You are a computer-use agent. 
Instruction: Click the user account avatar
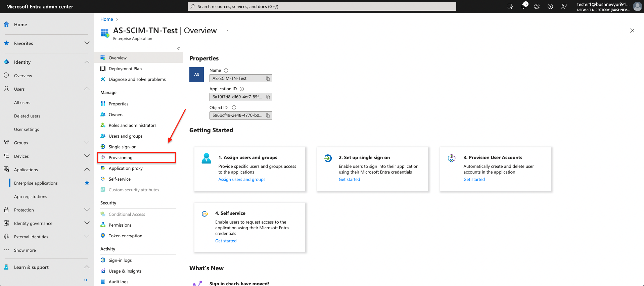[x=637, y=6]
